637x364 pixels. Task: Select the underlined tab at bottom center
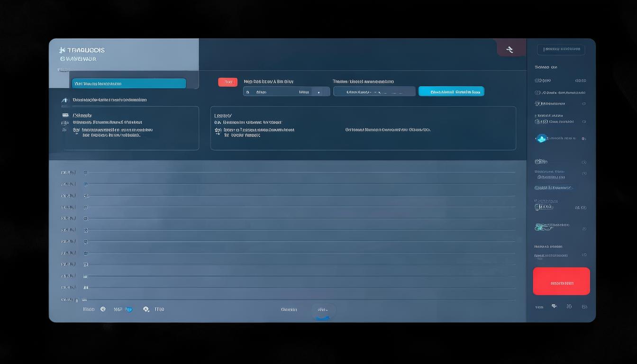point(323,310)
